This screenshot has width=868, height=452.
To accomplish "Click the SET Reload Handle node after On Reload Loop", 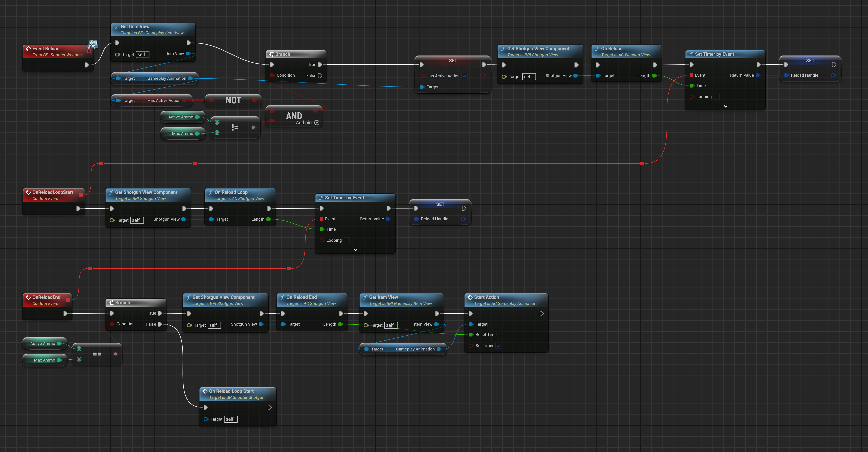I will tap(440, 212).
